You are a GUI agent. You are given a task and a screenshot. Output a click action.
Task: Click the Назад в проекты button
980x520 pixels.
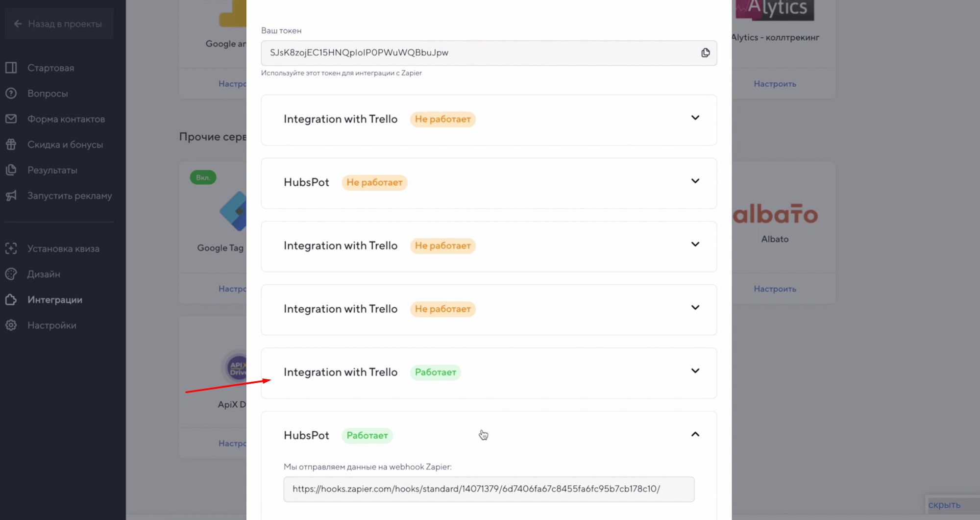(x=59, y=24)
